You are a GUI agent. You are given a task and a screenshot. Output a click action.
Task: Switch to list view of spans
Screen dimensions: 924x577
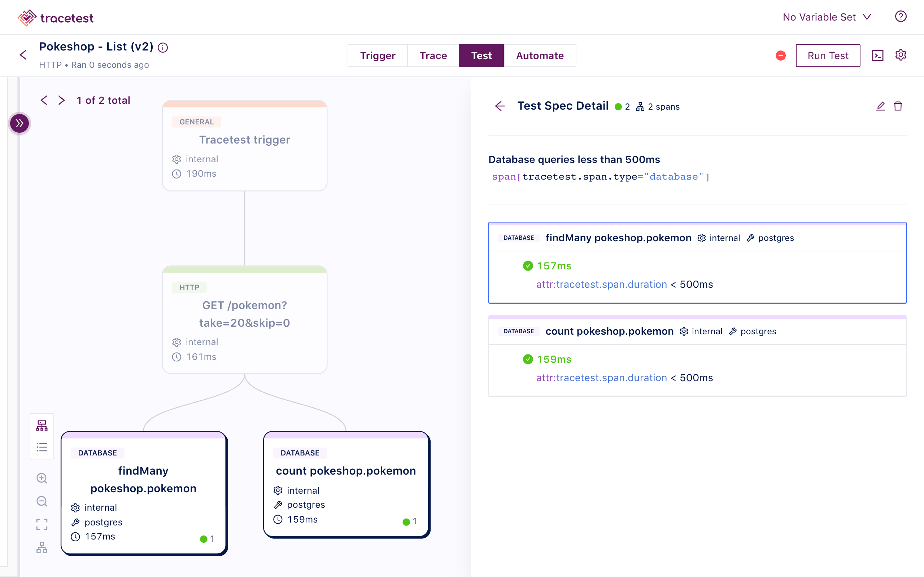(42, 447)
